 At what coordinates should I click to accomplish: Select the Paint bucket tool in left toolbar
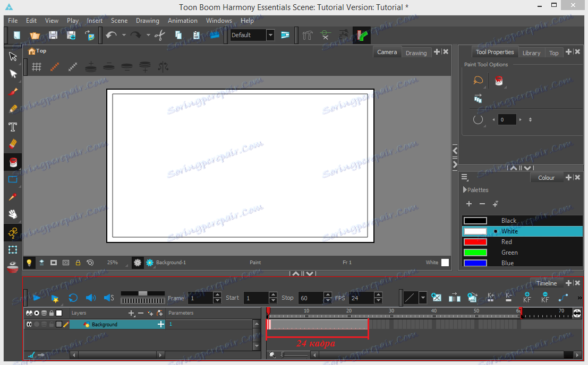tap(13, 162)
